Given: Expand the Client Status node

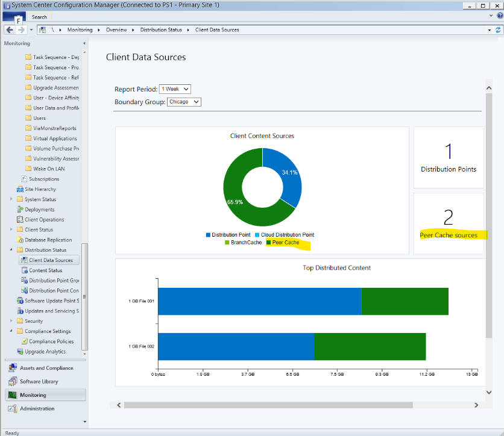Looking at the screenshot, I should [x=11, y=229].
